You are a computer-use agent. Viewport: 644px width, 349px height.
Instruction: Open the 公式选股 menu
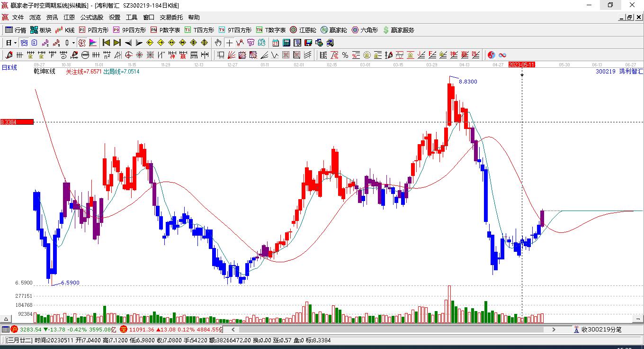tap(92, 17)
